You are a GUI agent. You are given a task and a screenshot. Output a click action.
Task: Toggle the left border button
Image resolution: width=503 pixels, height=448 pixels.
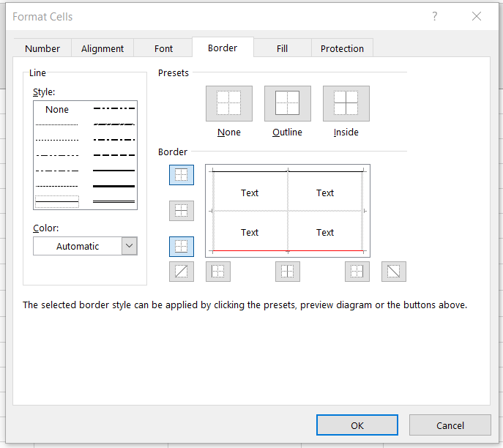tap(218, 272)
